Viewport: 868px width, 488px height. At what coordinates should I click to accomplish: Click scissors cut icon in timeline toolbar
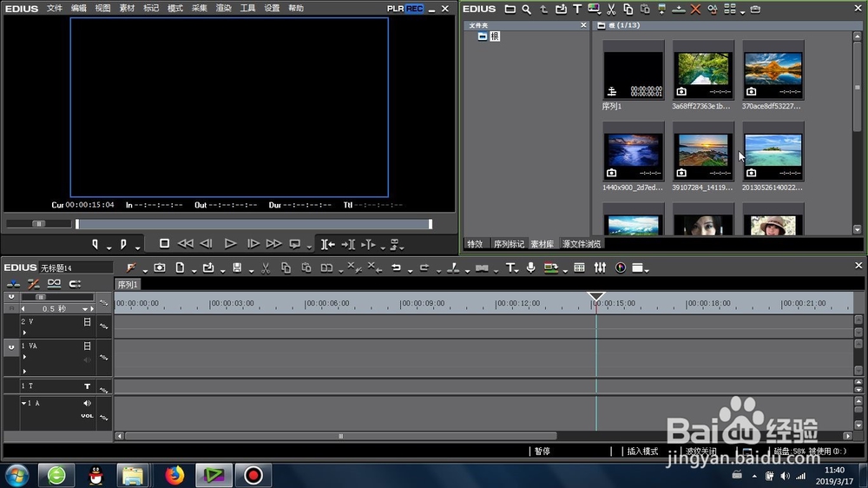(266, 268)
